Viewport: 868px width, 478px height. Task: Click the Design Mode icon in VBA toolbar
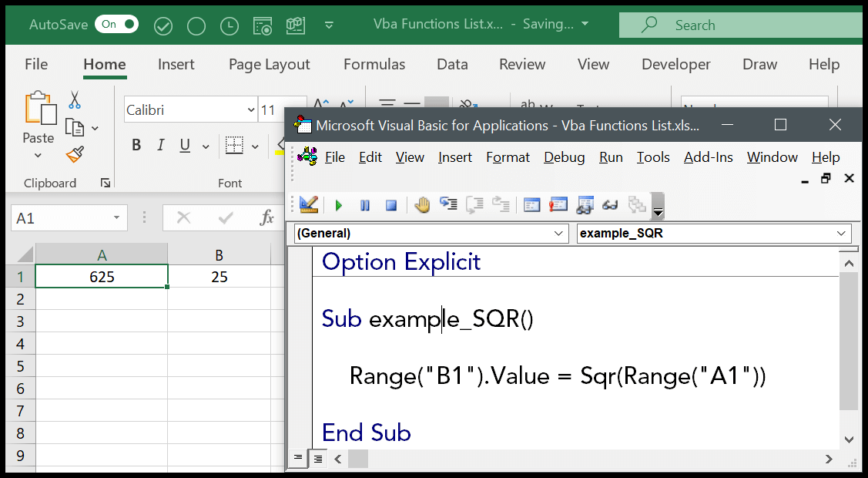click(309, 205)
